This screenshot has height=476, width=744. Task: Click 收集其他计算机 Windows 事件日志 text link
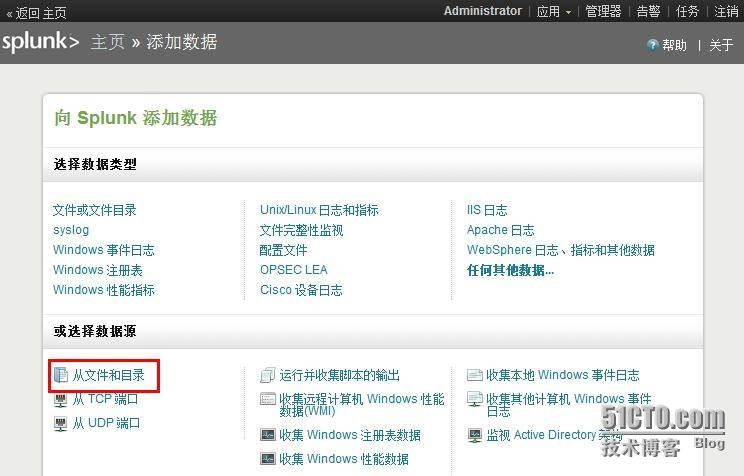pyautogui.click(x=568, y=405)
